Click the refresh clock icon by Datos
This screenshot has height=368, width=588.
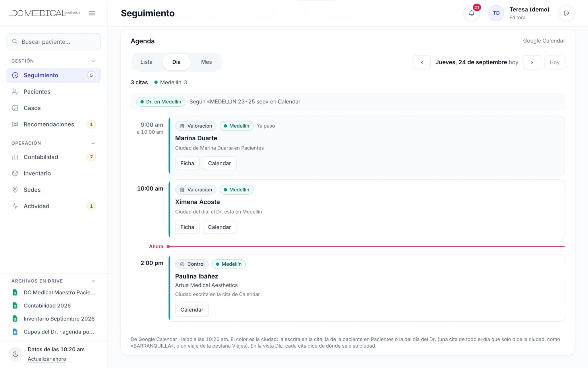[x=16, y=354]
